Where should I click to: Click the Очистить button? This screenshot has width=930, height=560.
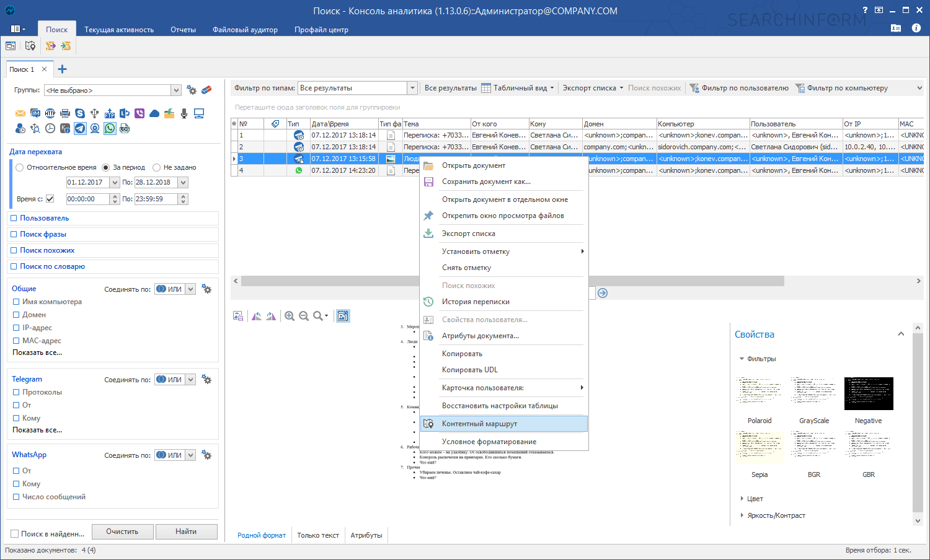pyautogui.click(x=122, y=532)
